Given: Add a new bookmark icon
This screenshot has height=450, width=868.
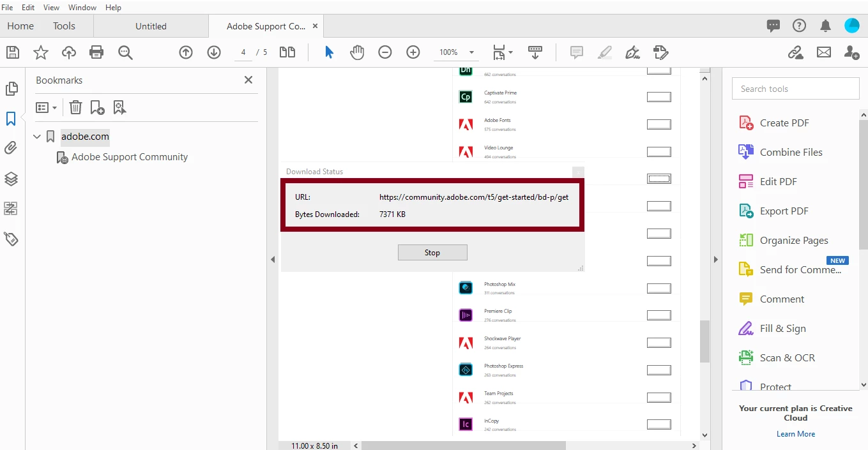Looking at the screenshot, I should (x=97, y=107).
